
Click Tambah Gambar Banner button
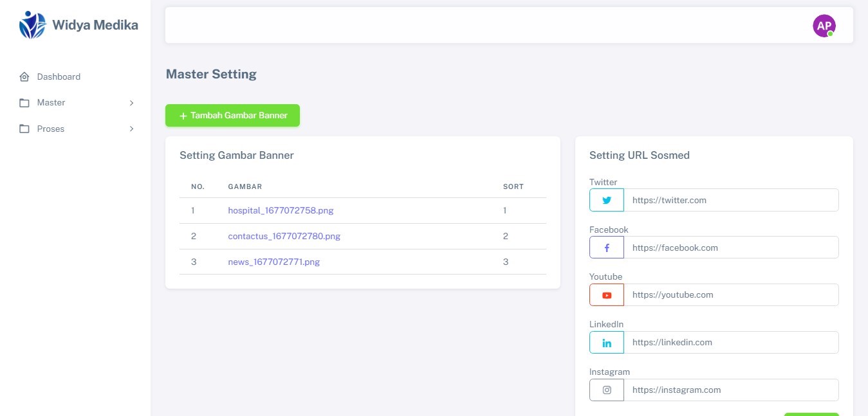(232, 116)
